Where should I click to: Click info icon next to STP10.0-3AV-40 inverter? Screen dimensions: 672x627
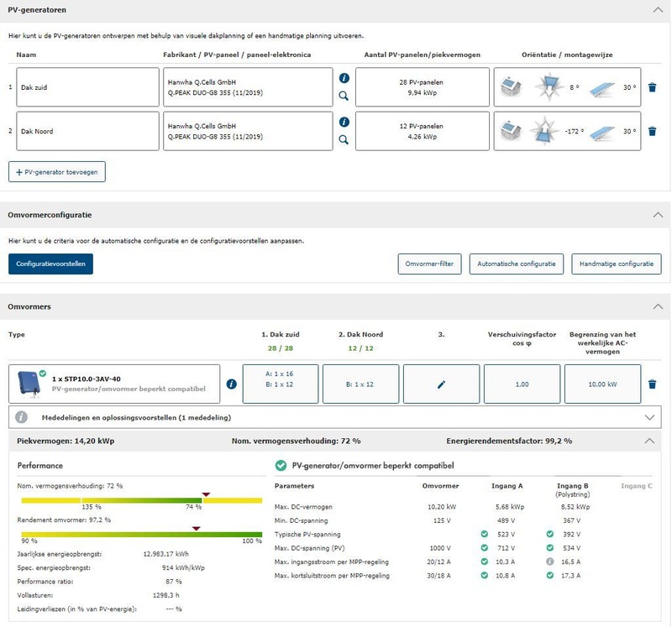click(x=232, y=384)
